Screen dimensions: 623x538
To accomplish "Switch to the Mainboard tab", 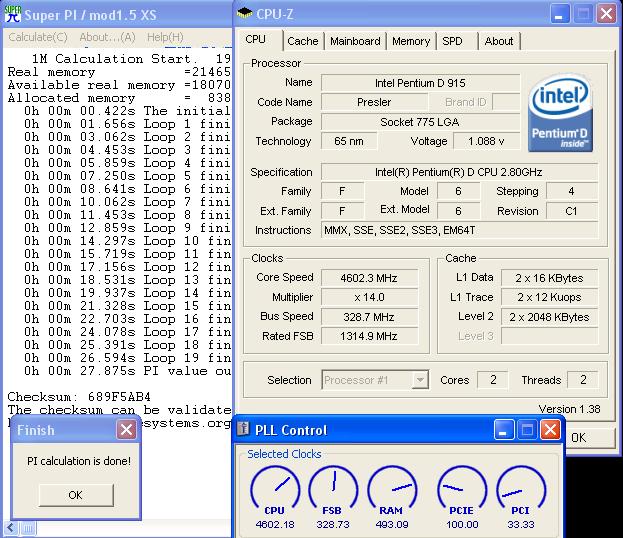I will point(355,41).
